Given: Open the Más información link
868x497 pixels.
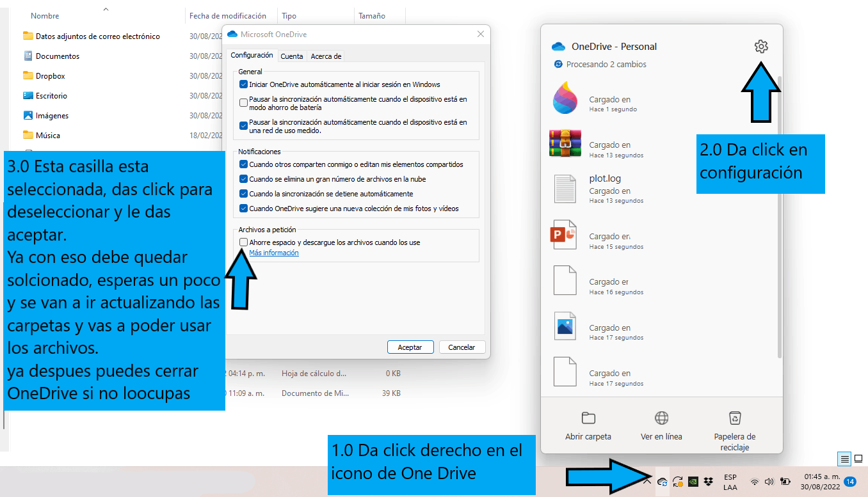Looking at the screenshot, I should click(x=274, y=253).
